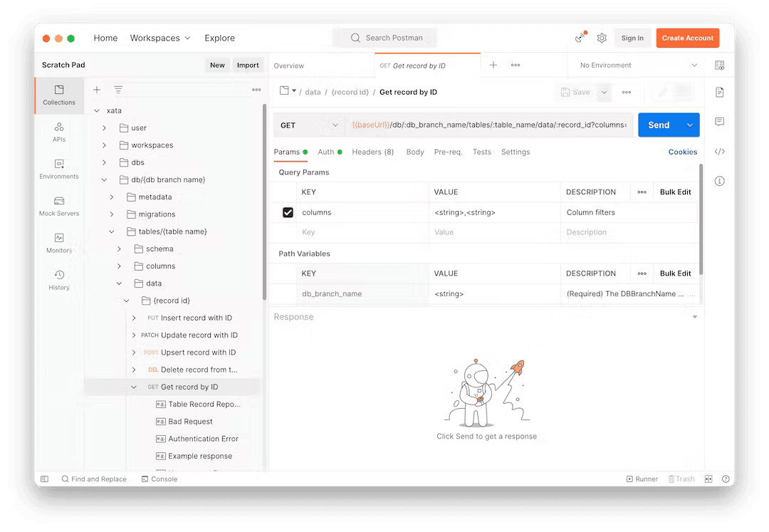Click the Sign In button

(x=632, y=38)
